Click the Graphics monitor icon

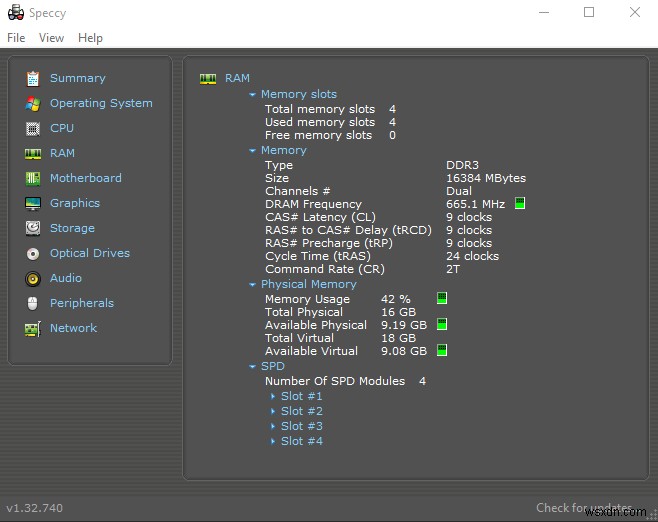33,204
